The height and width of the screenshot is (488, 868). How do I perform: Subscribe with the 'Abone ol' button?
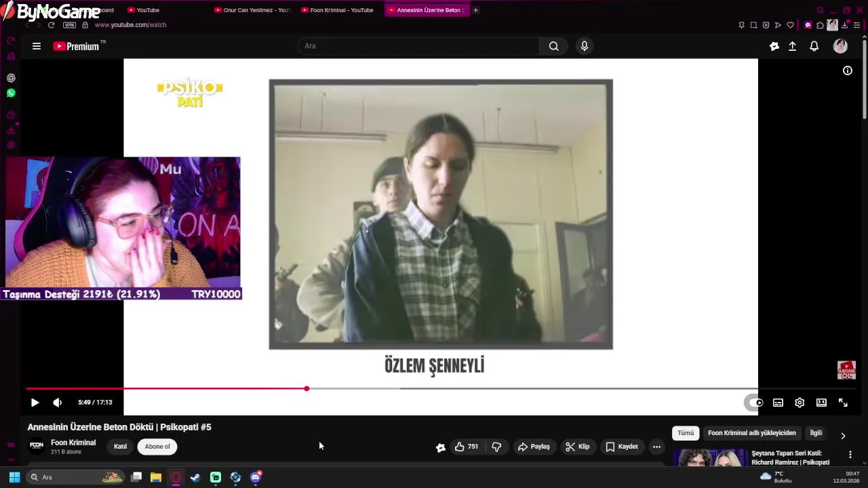[157, 447]
